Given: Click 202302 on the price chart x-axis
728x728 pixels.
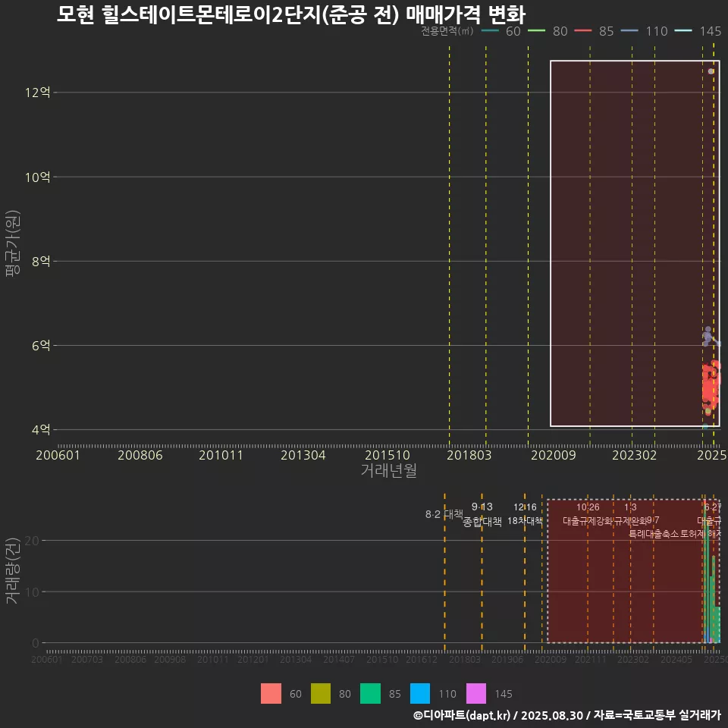Looking at the screenshot, I should (634, 455).
